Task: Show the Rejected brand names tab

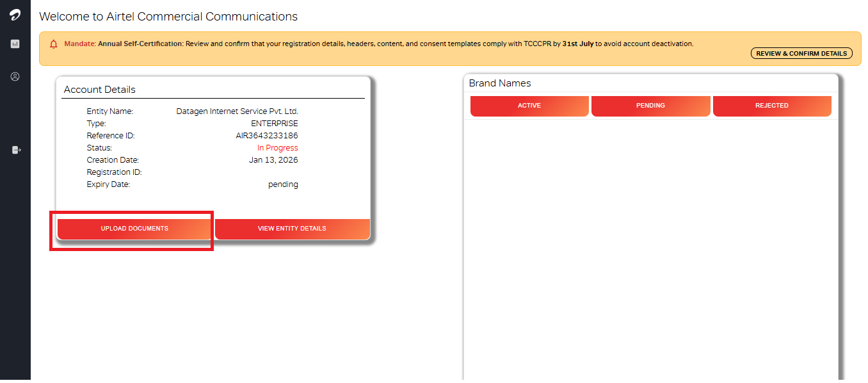Action: tap(771, 106)
